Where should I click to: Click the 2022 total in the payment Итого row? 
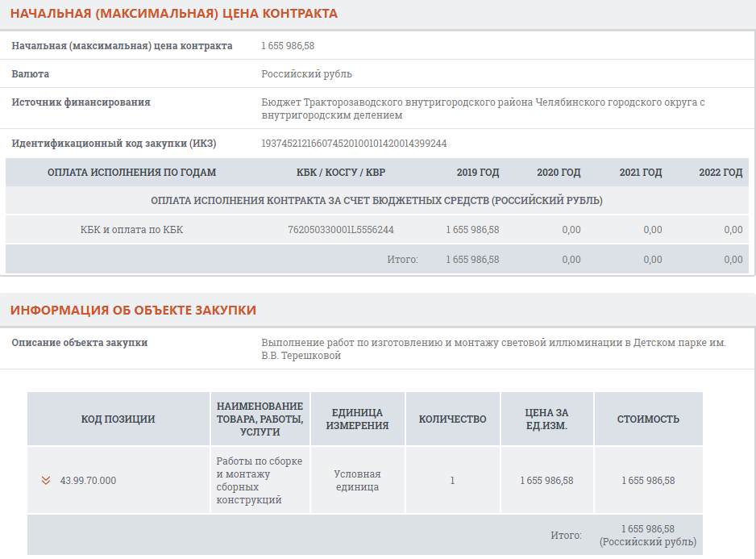(x=733, y=260)
